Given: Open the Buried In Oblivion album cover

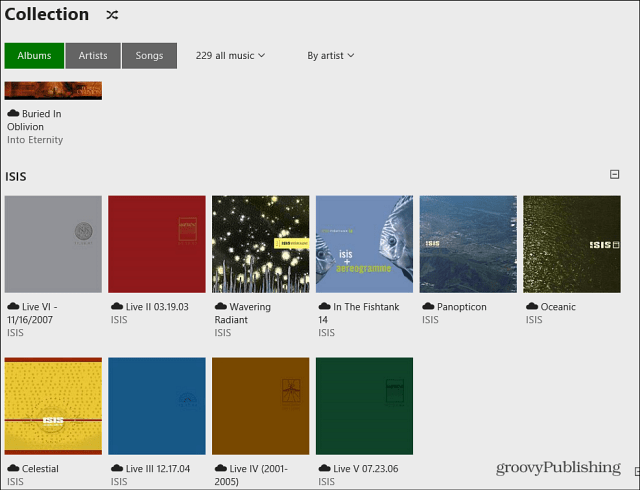Looking at the screenshot, I should pos(53,90).
